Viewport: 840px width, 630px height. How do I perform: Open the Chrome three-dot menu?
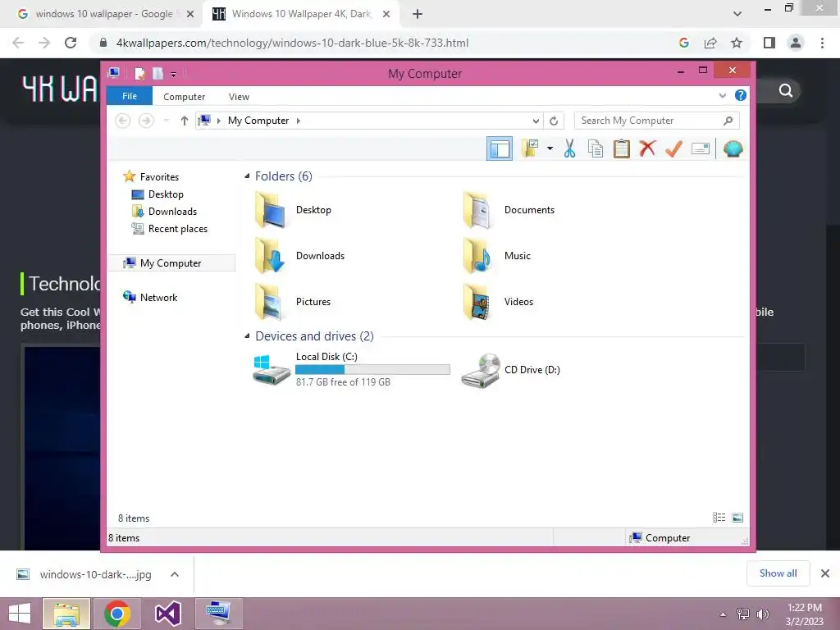(822, 43)
